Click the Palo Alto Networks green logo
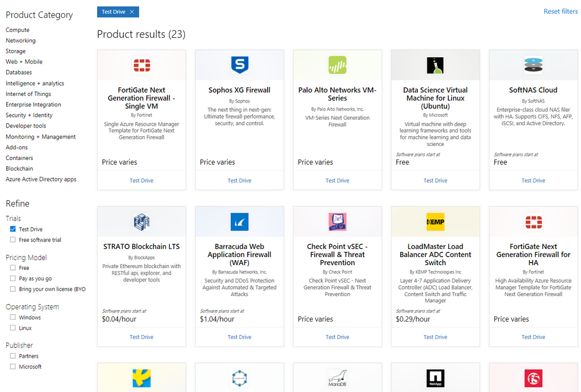The image size is (581, 392). 337,65
